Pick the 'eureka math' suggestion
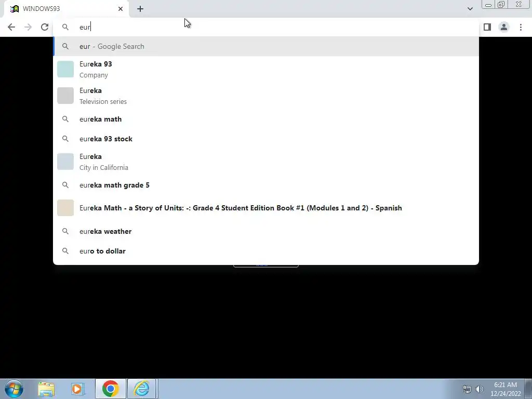 click(x=266, y=119)
